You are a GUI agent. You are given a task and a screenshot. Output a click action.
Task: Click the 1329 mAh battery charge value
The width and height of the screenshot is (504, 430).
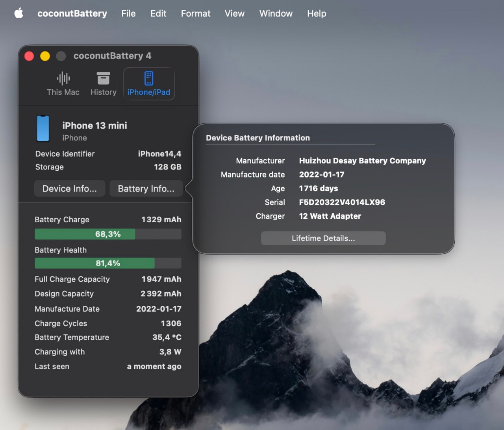coord(161,220)
